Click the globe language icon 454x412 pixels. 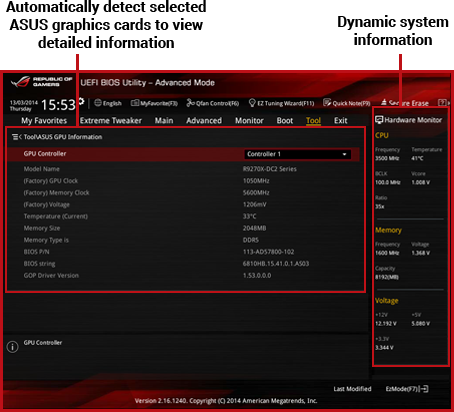click(x=98, y=103)
